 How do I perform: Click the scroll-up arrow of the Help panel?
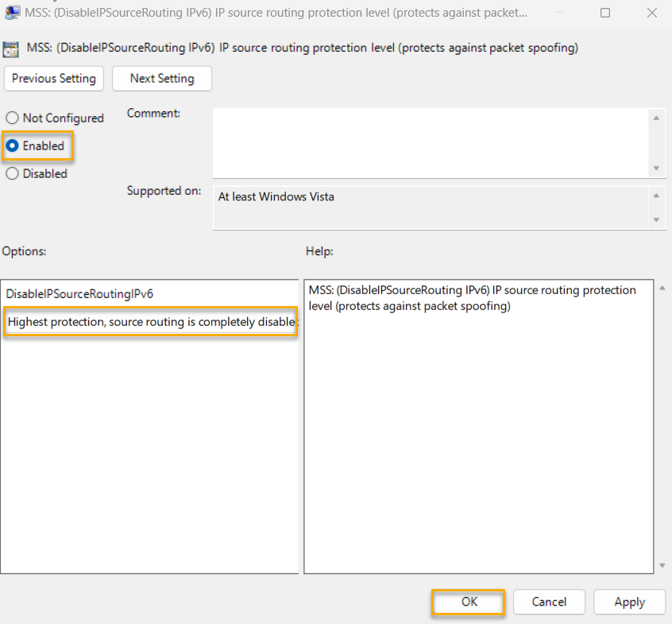pos(660,286)
